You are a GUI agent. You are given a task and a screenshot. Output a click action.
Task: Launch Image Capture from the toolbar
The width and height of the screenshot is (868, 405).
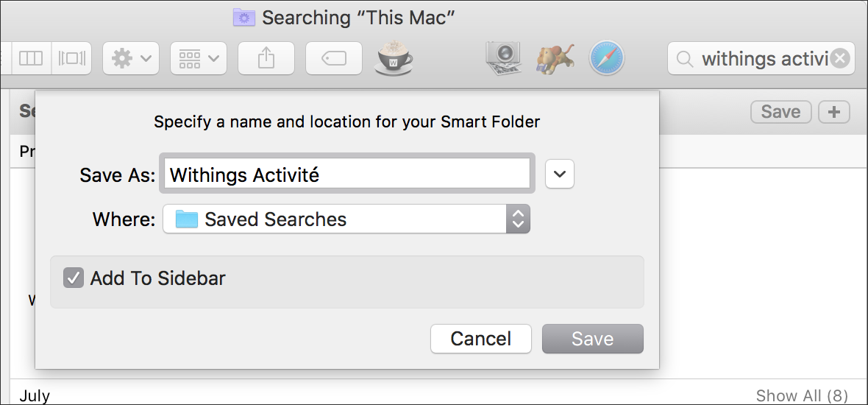pos(502,58)
